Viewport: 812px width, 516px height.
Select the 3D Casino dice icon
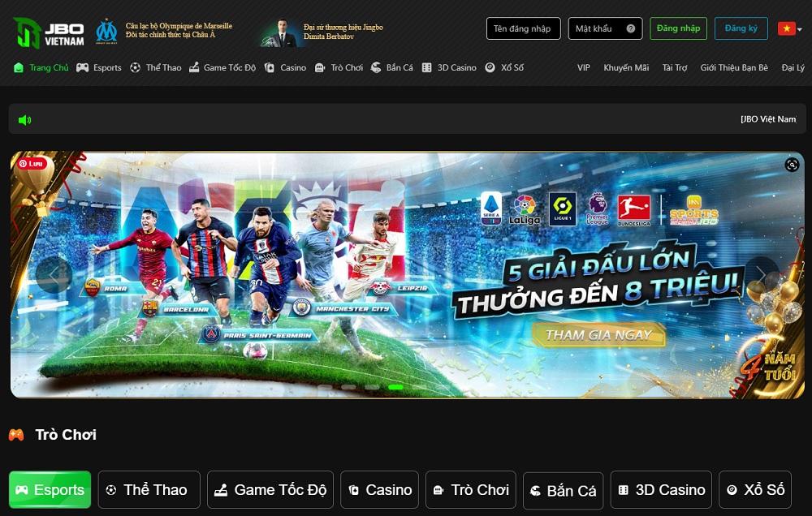(425, 68)
